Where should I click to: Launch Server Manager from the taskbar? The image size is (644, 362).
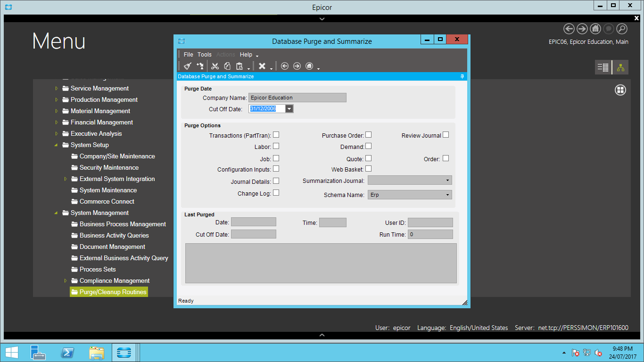tap(38, 353)
